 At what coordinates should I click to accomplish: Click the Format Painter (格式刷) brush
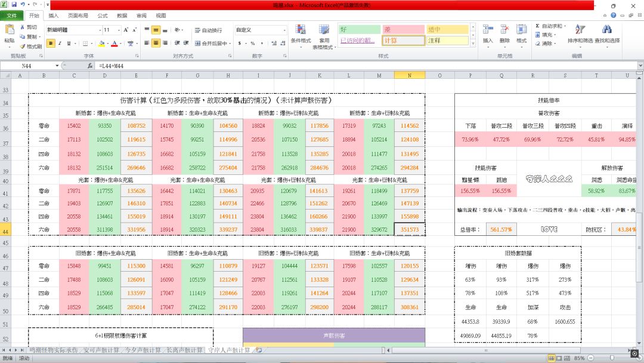(22, 47)
